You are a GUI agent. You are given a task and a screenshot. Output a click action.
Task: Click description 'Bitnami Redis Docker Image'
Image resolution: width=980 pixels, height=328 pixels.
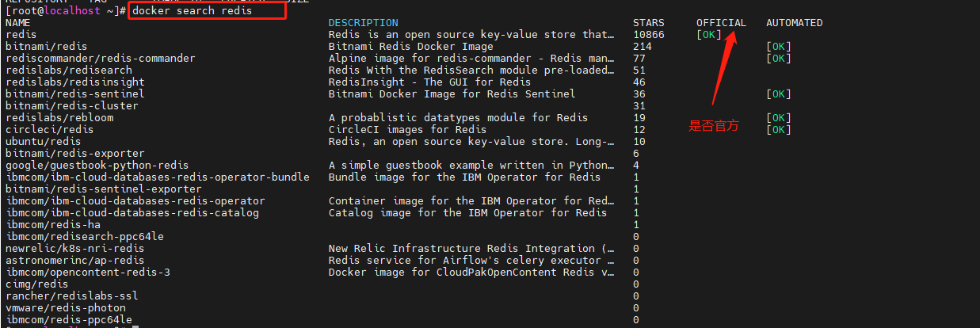(x=411, y=47)
